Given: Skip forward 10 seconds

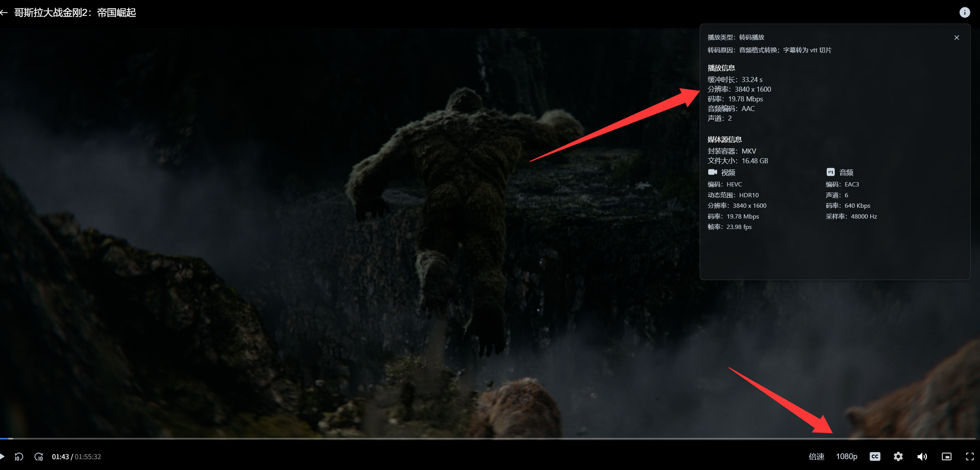Looking at the screenshot, I should tap(39, 457).
